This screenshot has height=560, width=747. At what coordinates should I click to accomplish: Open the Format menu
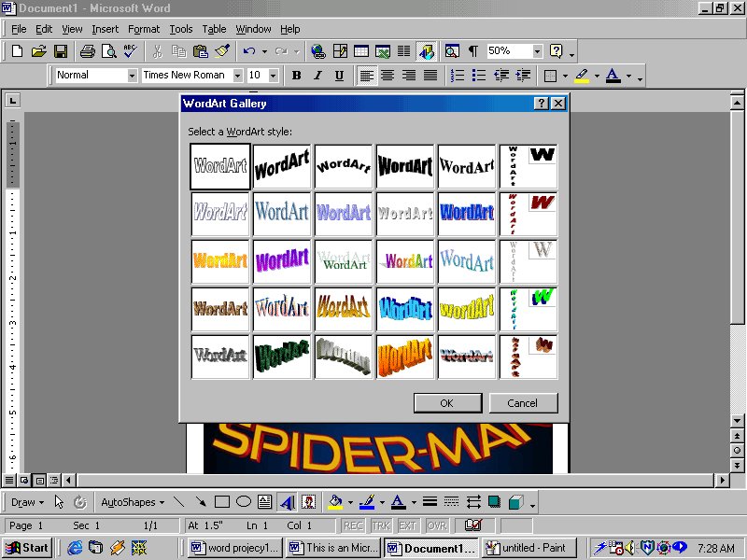[144, 29]
